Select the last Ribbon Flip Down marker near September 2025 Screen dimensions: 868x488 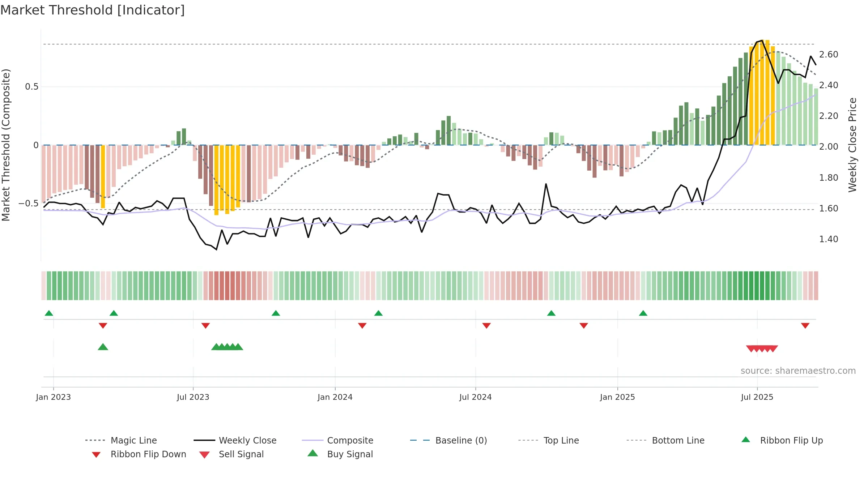805,326
